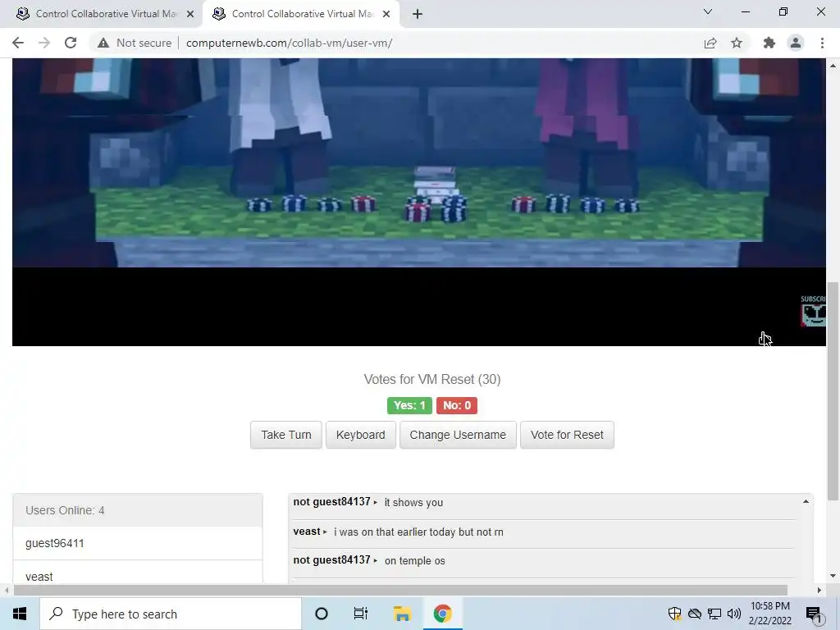The image size is (840, 630).
Task: Click the chat box scroll up arrow
Action: pos(806,501)
